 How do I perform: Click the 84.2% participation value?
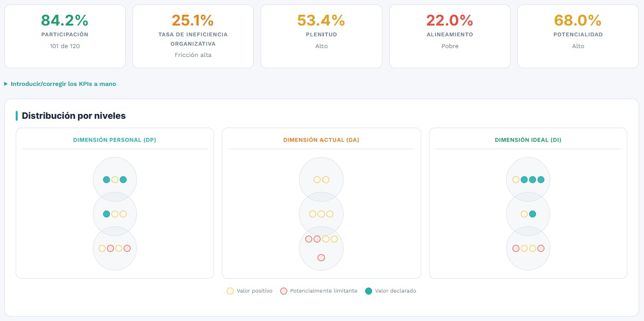[x=65, y=20]
